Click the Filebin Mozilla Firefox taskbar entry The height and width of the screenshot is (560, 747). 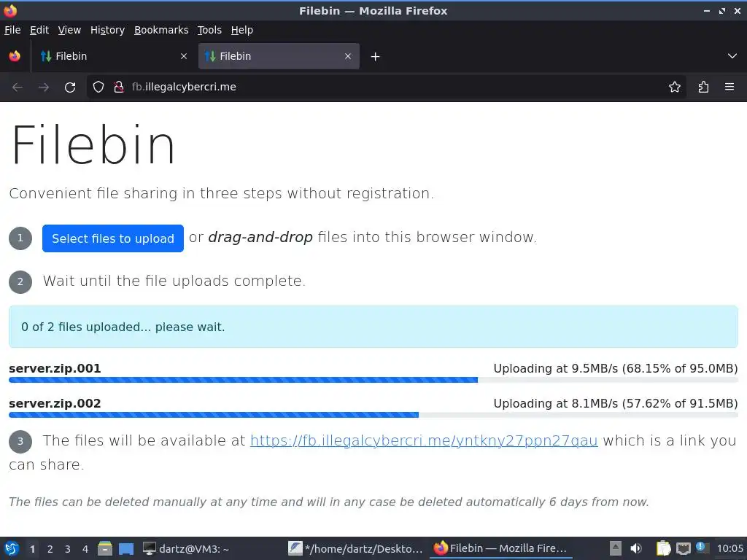coord(500,548)
